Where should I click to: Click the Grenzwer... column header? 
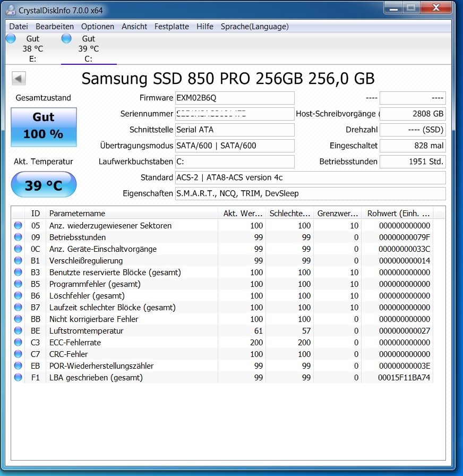(337, 214)
